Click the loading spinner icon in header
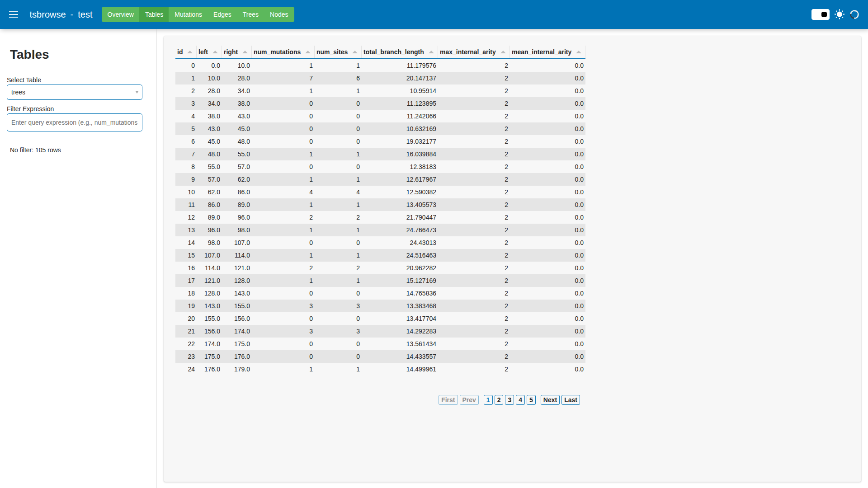The image size is (868, 488). [x=854, y=14]
